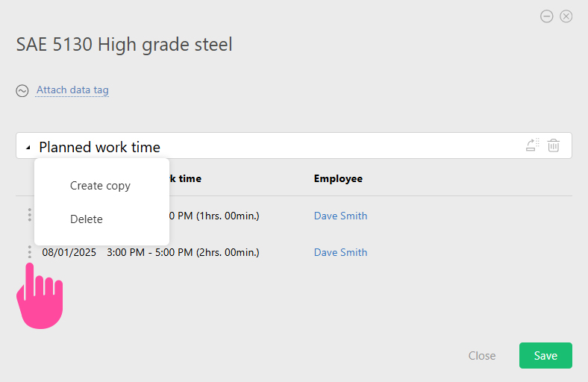Click the green Save button
The image size is (588, 382).
(545, 355)
